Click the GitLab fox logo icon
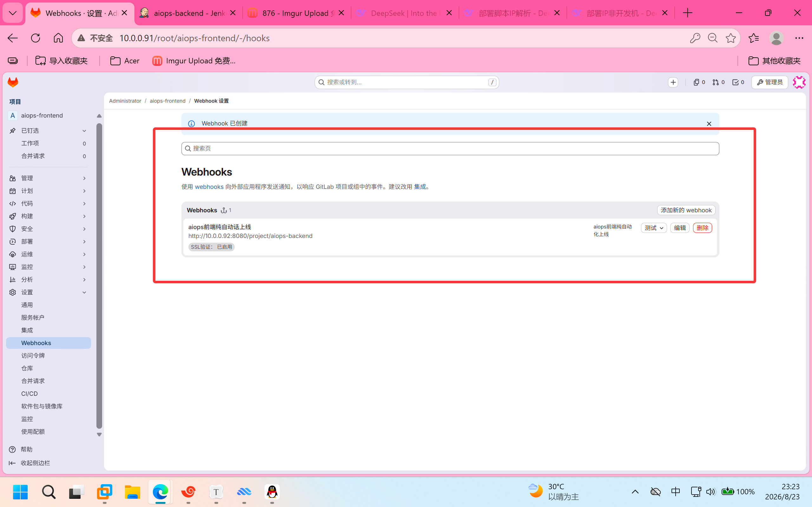The height and width of the screenshot is (507, 812). pos(13,82)
